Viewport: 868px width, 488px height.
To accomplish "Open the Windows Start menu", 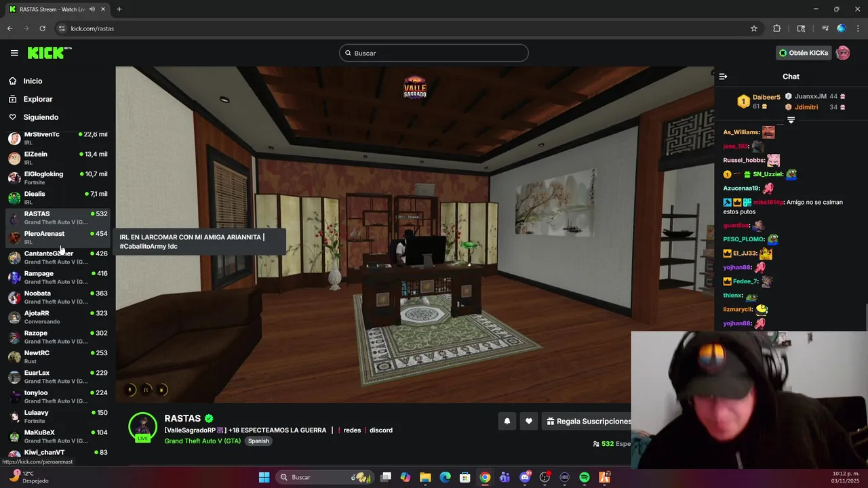I will point(264,477).
